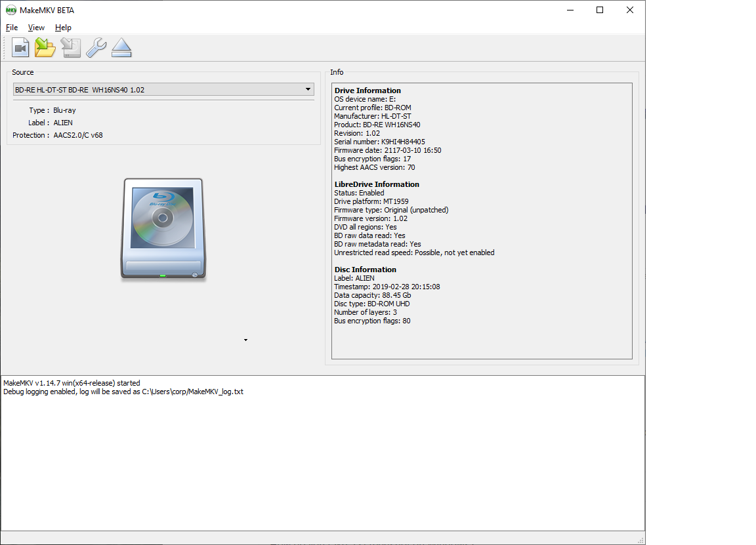Image resolution: width=756 pixels, height=545 pixels.
Task: Click Bus encryption flags: 17 line
Action: 372,159
